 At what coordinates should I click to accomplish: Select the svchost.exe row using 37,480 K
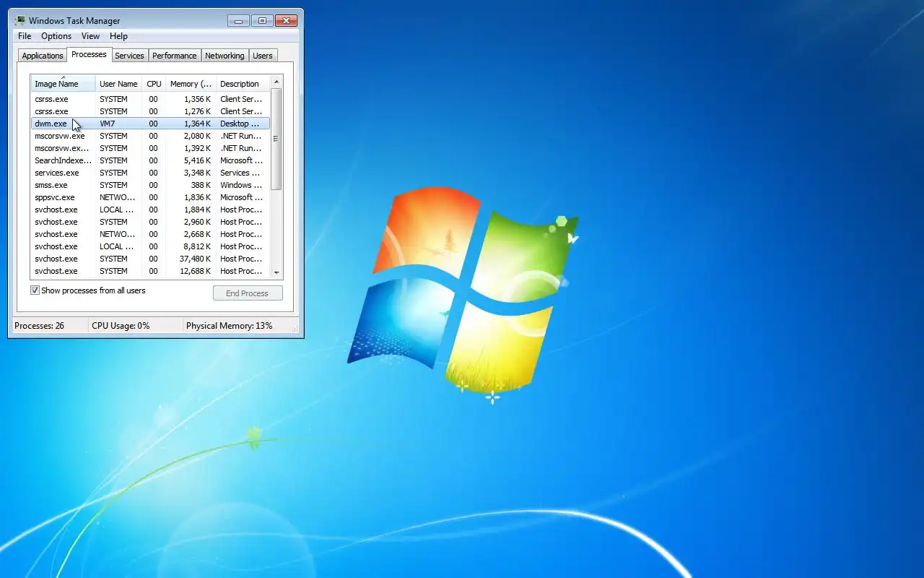click(x=150, y=259)
